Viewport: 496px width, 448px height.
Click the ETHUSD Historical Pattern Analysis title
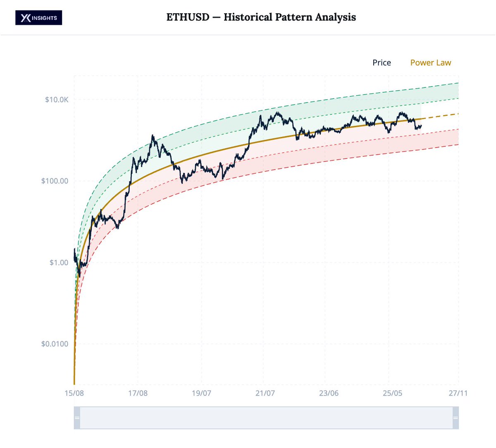click(x=261, y=17)
